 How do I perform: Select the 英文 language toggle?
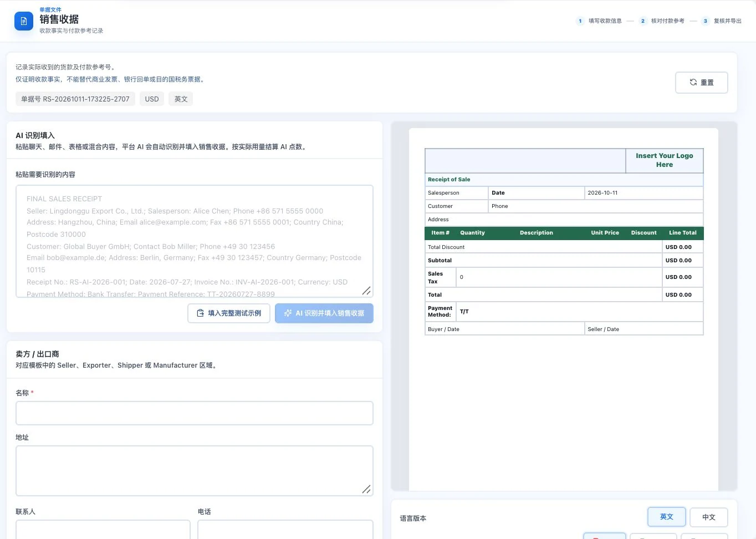coord(667,517)
